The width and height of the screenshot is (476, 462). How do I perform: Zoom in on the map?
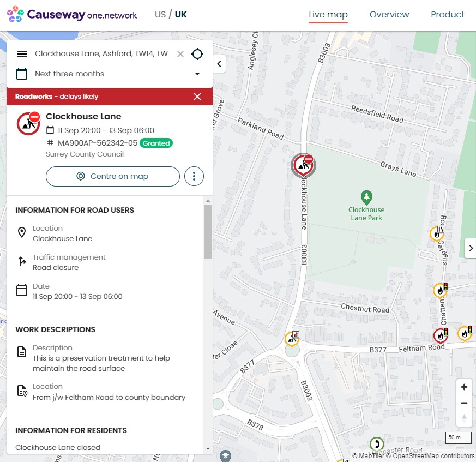pyautogui.click(x=464, y=387)
